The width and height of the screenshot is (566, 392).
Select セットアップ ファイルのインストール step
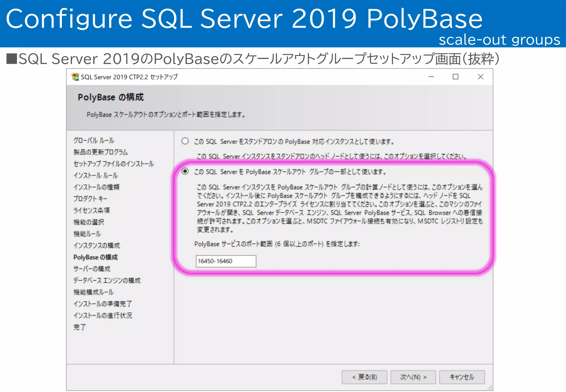pos(114,164)
